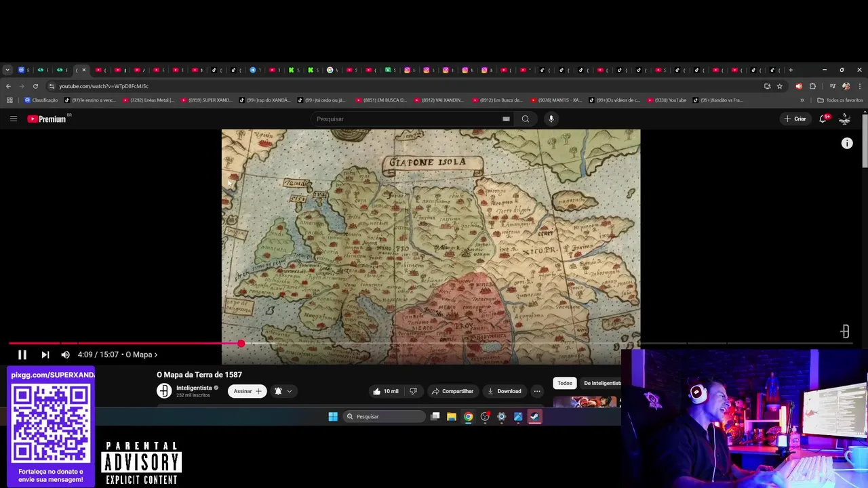The height and width of the screenshot is (488, 868).
Task: Subscribe with the Assinar button
Action: pyautogui.click(x=247, y=391)
